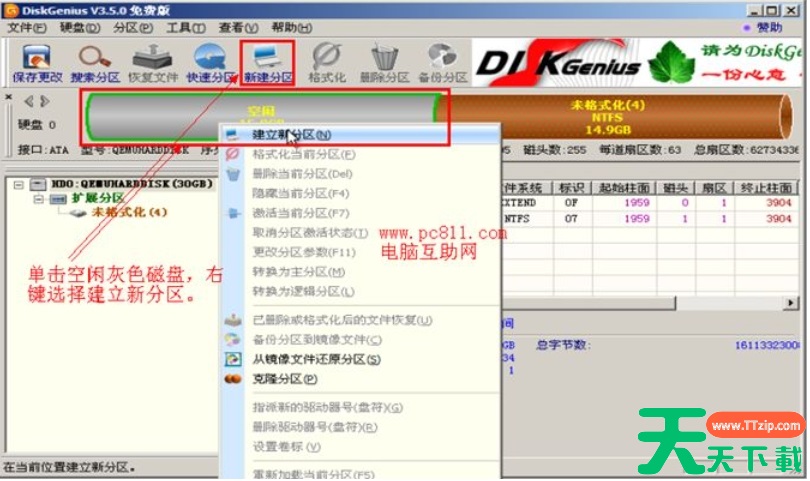Select the gray 空闲 free space bar
Image resolution: width=810 pixels, height=481 pixels.
262,117
